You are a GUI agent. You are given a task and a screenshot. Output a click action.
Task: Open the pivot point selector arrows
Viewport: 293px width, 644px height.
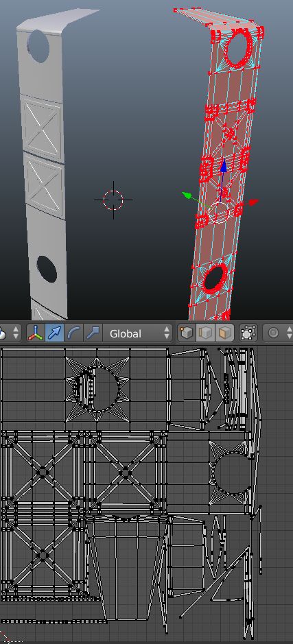point(16,333)
